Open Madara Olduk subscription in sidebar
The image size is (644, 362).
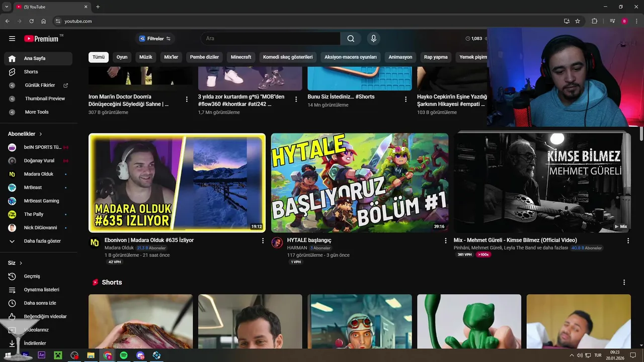coord(38,174)
